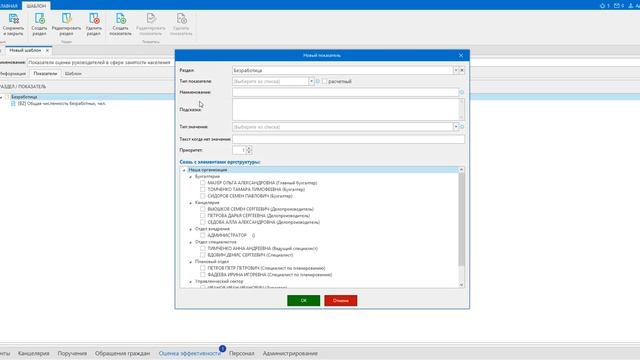Open the Обращения граждан bottom navigation tab

[122, 353]
